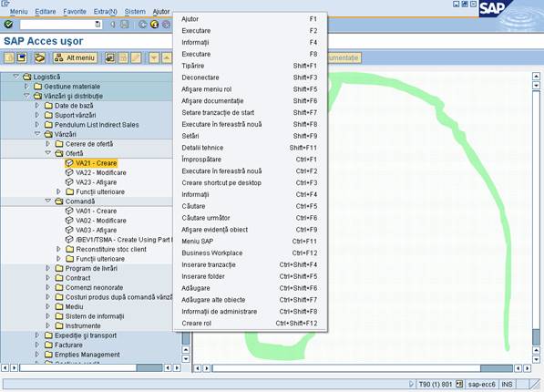The image size is (544, 392).
Task: Click the Expediție și transport folder icon
Action: coord(48,335)
